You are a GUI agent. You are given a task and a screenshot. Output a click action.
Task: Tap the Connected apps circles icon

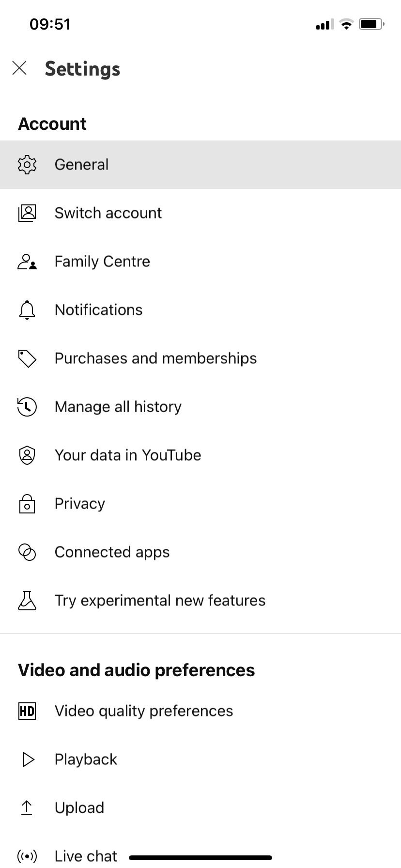(27, 552)
